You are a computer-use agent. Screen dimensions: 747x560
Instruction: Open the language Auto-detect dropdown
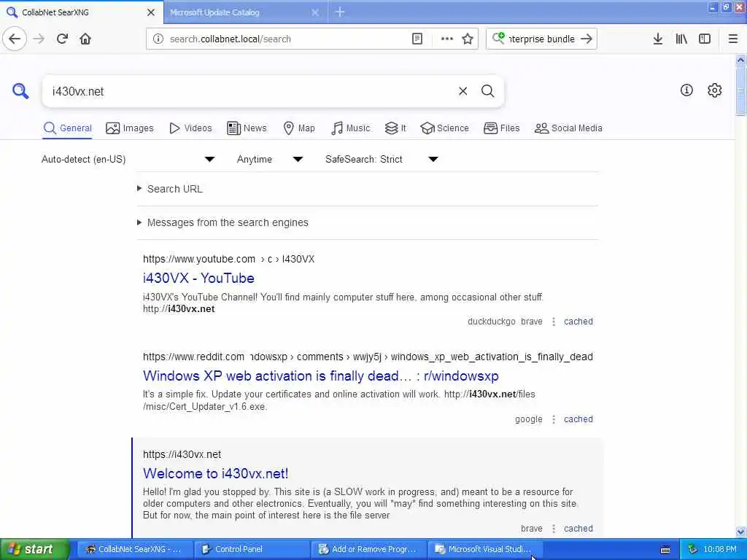pyautogui.click(x=128, y=159)
